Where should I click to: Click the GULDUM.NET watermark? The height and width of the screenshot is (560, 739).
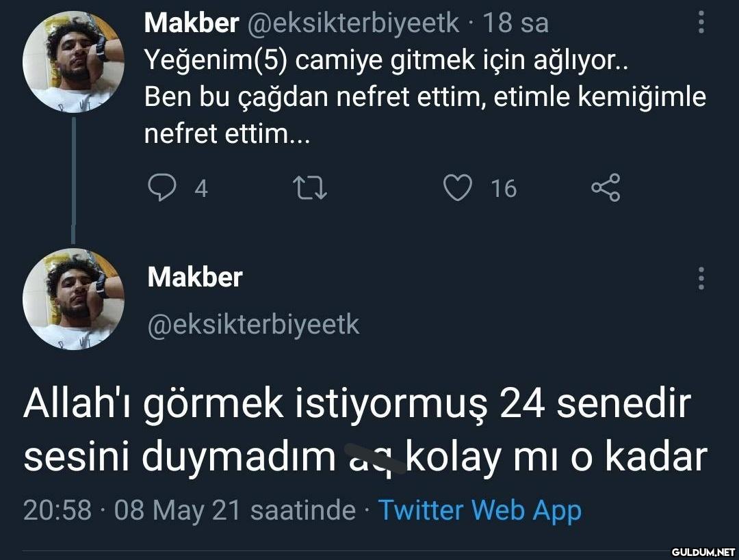click(702, 551)
